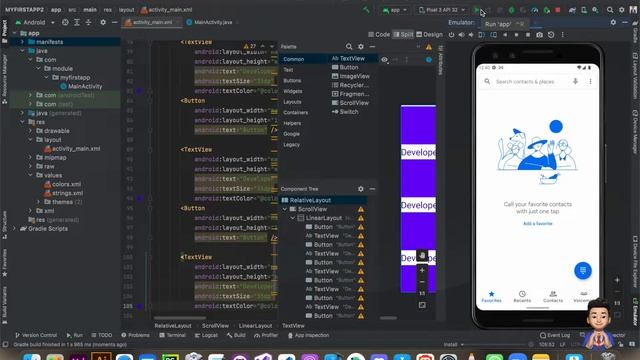Select MainActivity in project tree
Screen dimensions: 640x360
pyautogui.click(x=81, y=87)
